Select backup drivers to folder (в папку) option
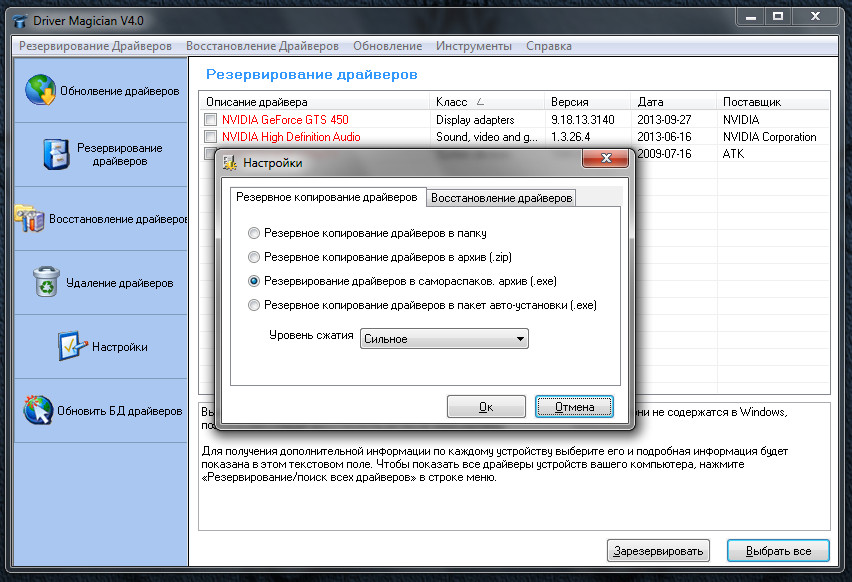This screenshot has height=582, width=852. (254, 233)
